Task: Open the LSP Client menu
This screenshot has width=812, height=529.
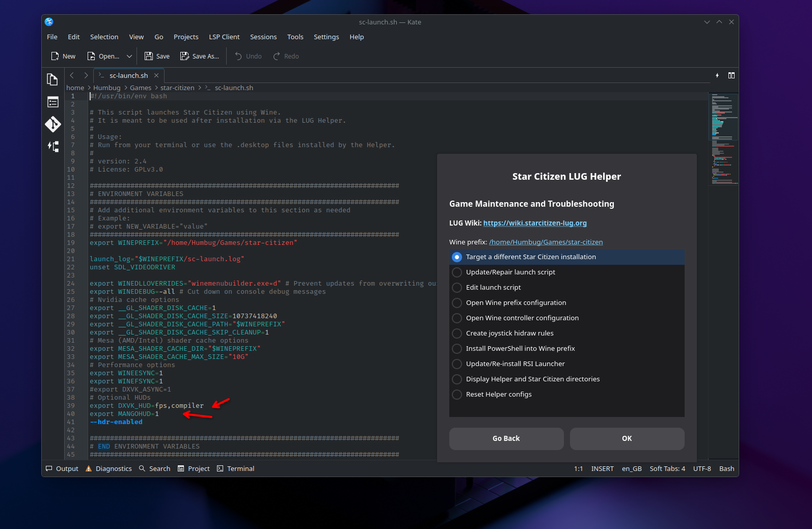Action: [x=224, y=37]
